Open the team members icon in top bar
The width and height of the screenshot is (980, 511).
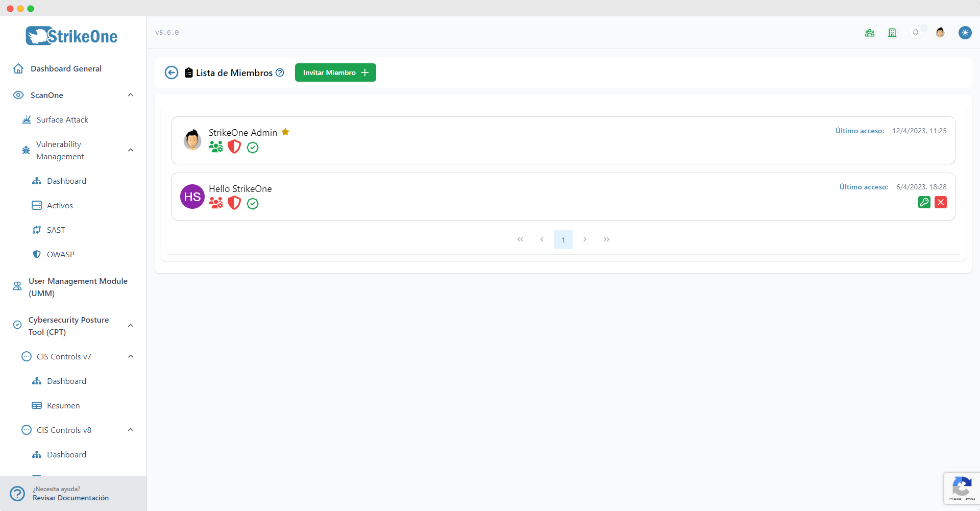point(870,33)
